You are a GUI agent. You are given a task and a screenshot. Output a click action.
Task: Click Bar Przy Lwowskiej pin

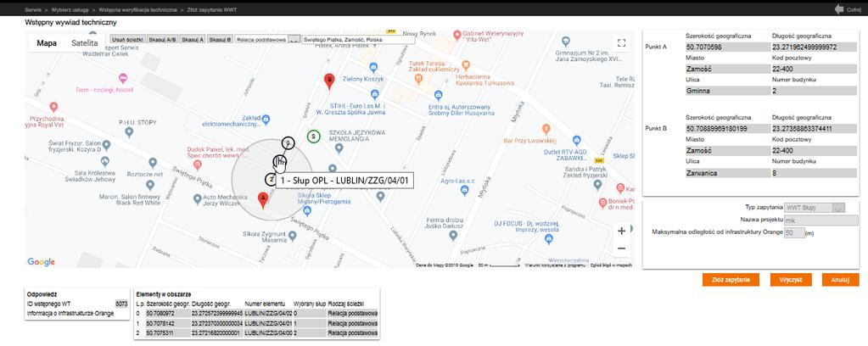tap(546, 128)
